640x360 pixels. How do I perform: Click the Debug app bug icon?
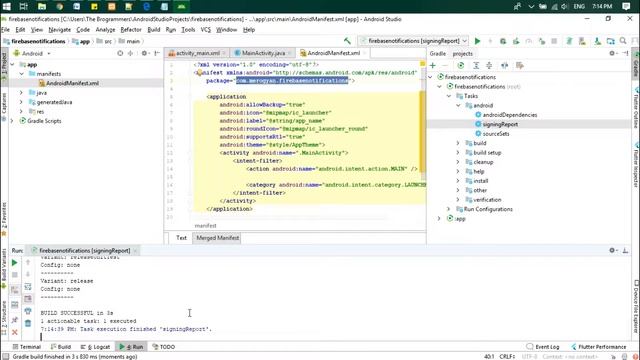pyautogui.click(x=503, y=41)
